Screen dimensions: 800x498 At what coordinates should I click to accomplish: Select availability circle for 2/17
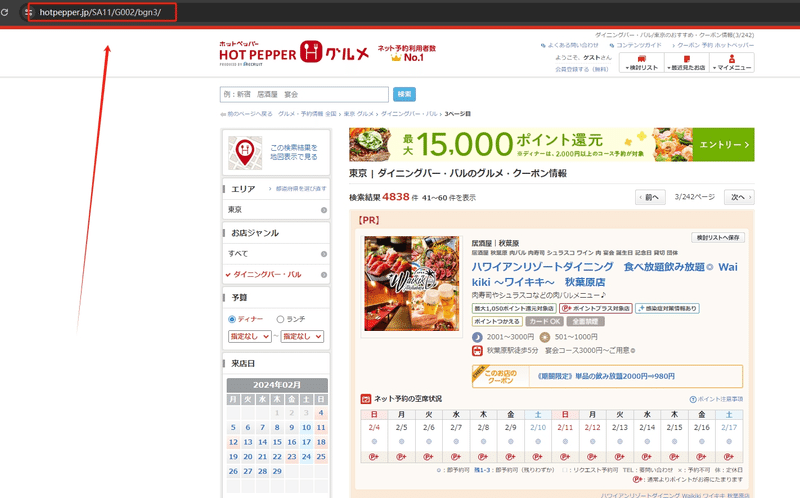tap(729, 442)
